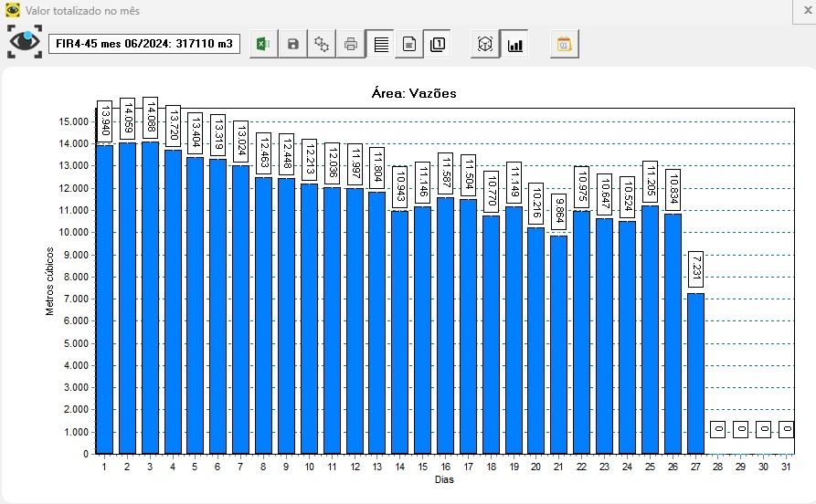Click the FIR4-45 monthly total field
The height and width of the screenshot is (504, 816).
(x=143, y=44)
